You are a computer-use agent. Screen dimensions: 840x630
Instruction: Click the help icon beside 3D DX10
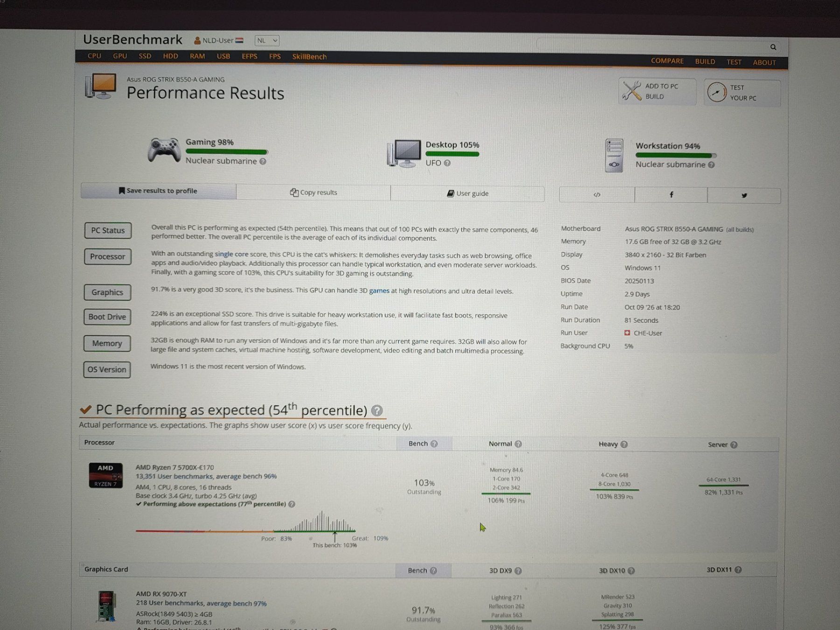pos(631,571)
